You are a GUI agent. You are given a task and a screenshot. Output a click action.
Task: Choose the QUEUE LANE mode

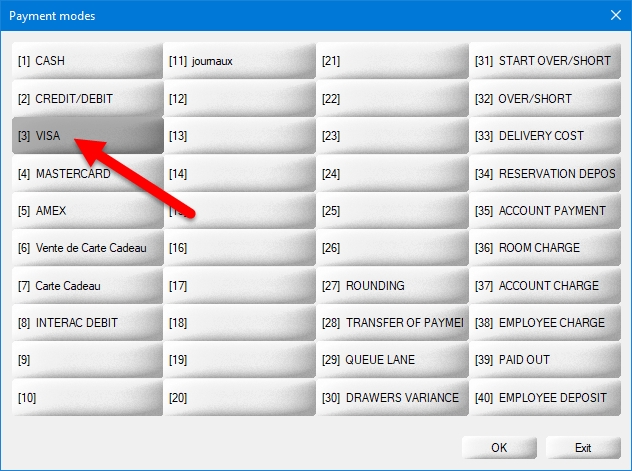coord(393,360)
